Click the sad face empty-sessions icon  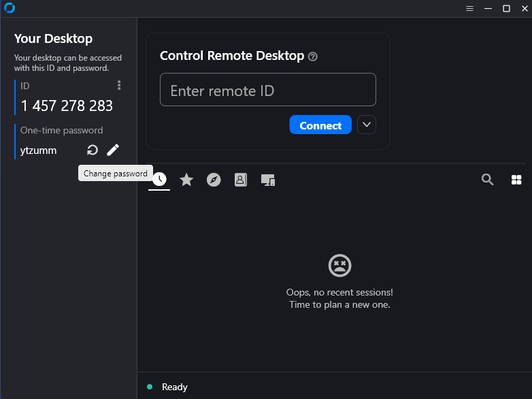(339, 266)
